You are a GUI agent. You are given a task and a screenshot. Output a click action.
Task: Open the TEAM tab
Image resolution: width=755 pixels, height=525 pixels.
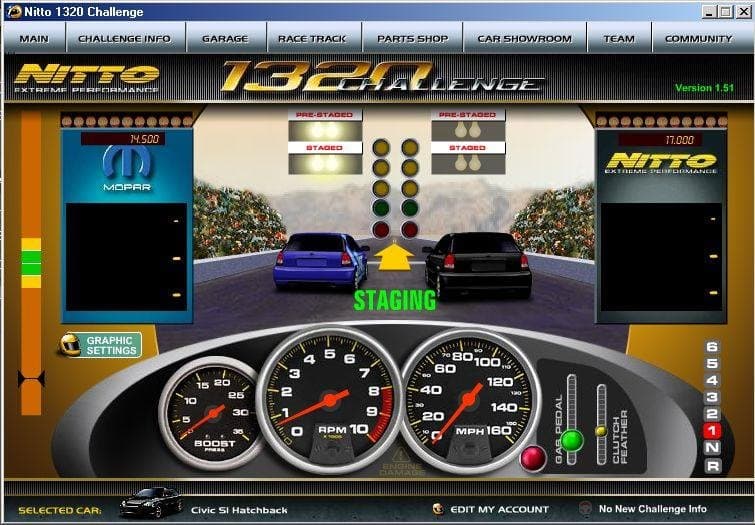[x=619, y=39]
